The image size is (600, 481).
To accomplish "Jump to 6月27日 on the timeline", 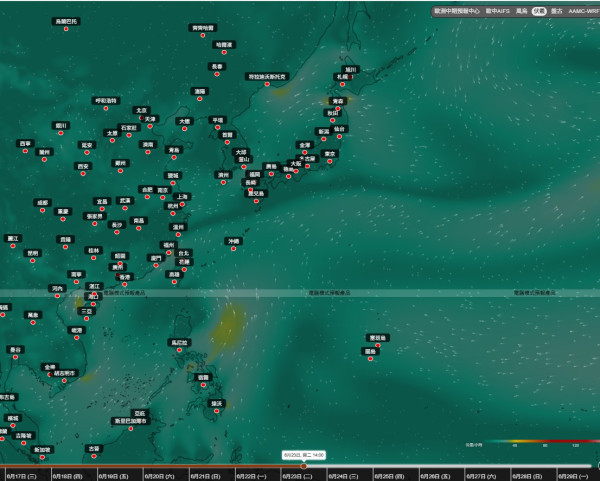I will tap(481, 476).
